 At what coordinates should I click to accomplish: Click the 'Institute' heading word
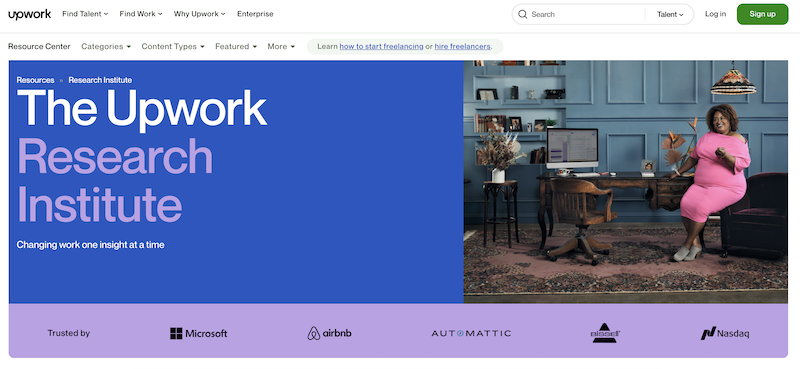coord(99,204)
